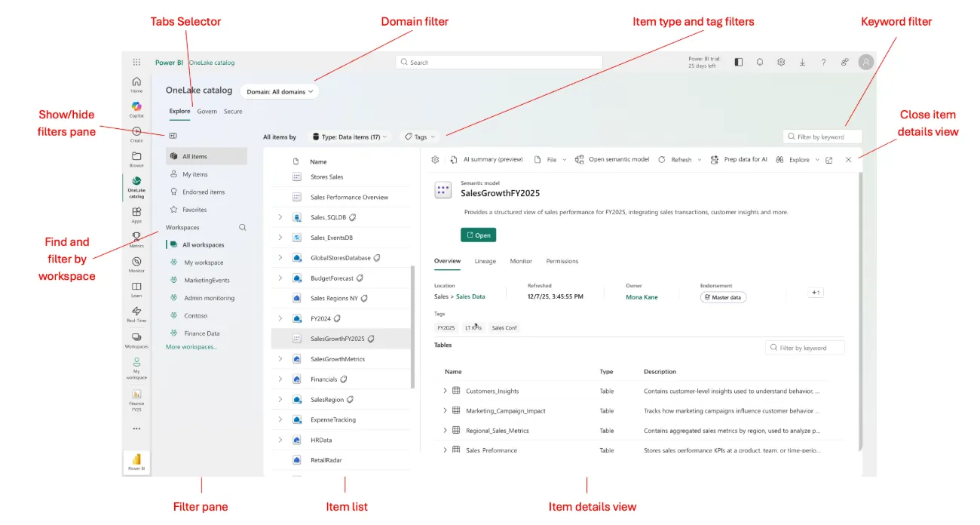
Task: Select the Endorsed items filter
Action: coord(207,192)
